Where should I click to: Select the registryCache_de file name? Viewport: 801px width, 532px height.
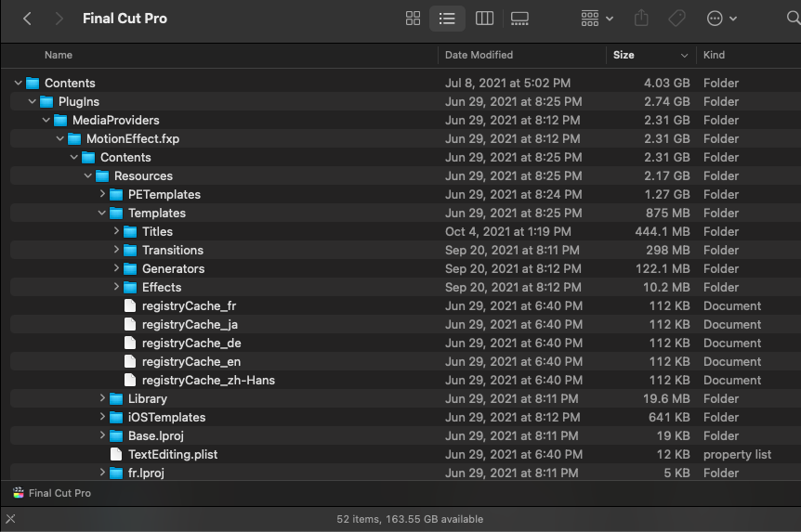[x=191, y=344]
